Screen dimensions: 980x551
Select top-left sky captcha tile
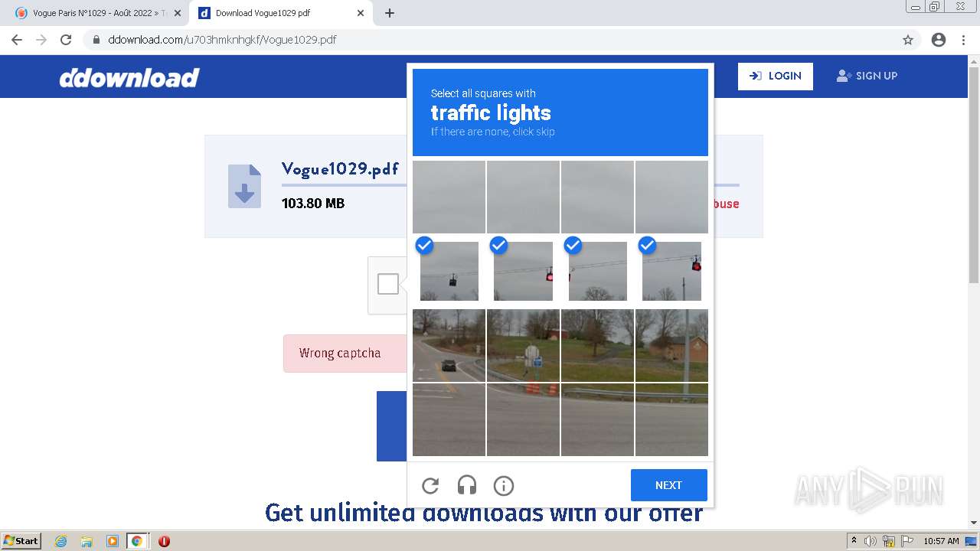(449, 197)
